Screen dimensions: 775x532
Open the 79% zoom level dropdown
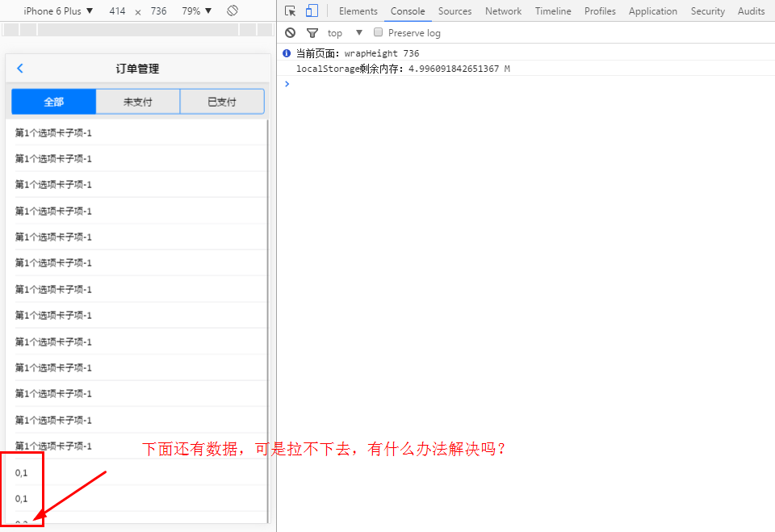coord(197,11)
